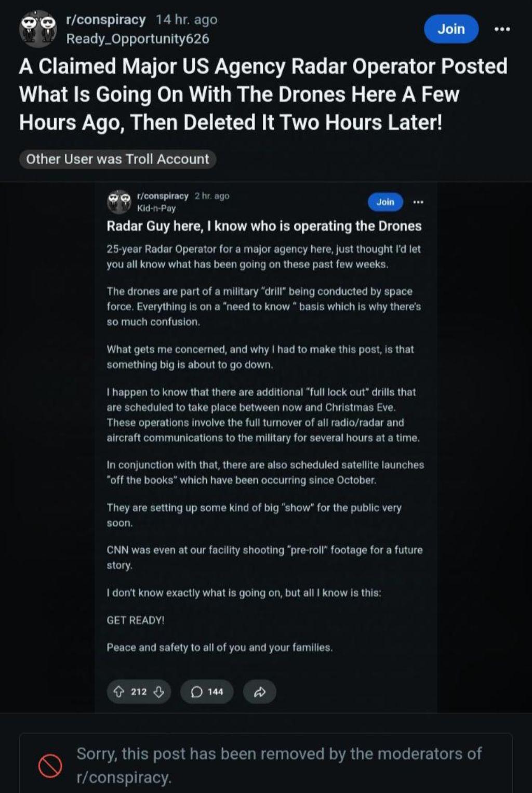Viewport: 532px width, 793px height.
Task: Click the red removed-post prohibition icon
Action: pos(50,765)
